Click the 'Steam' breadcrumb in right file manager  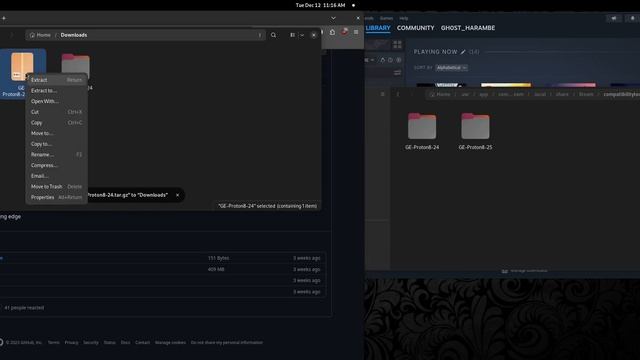[586, 94]
